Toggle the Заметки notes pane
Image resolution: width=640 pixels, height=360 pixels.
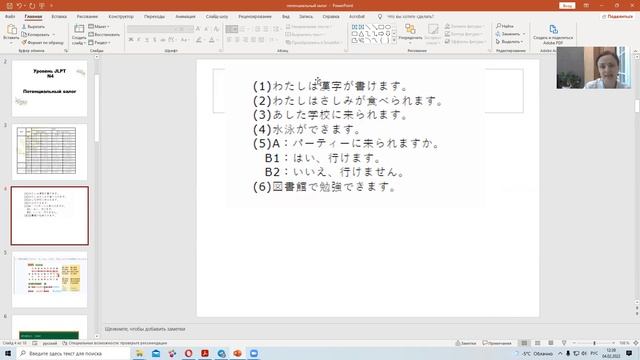click(x=466, y=343)
